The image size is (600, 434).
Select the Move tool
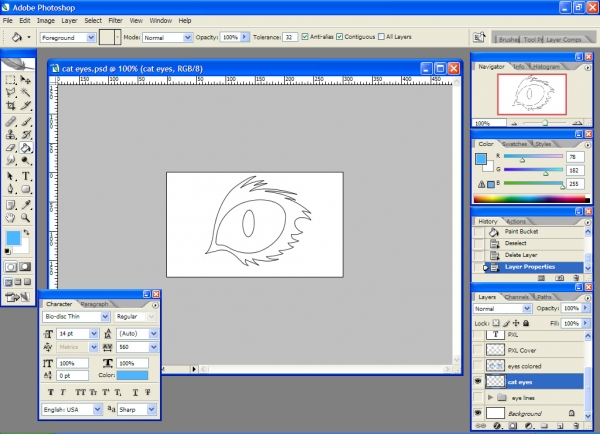click(x=25, y=80)
